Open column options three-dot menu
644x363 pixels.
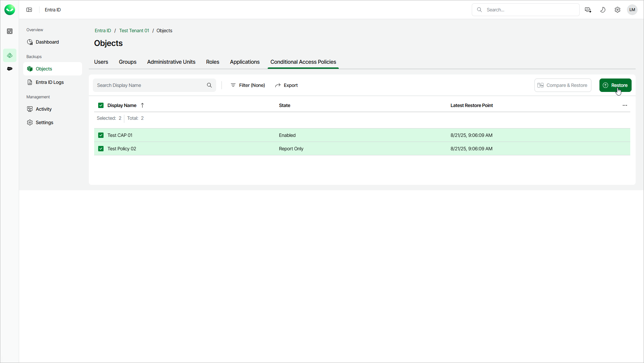coord(625,105)
